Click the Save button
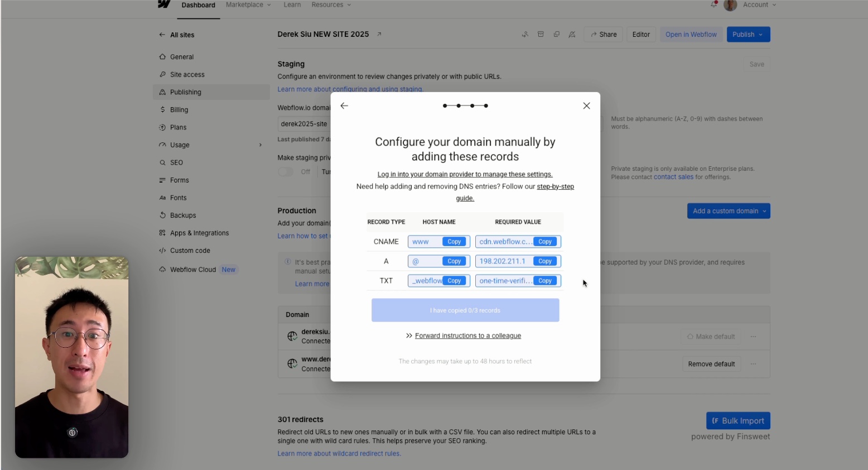 click(x=756, y=64)
